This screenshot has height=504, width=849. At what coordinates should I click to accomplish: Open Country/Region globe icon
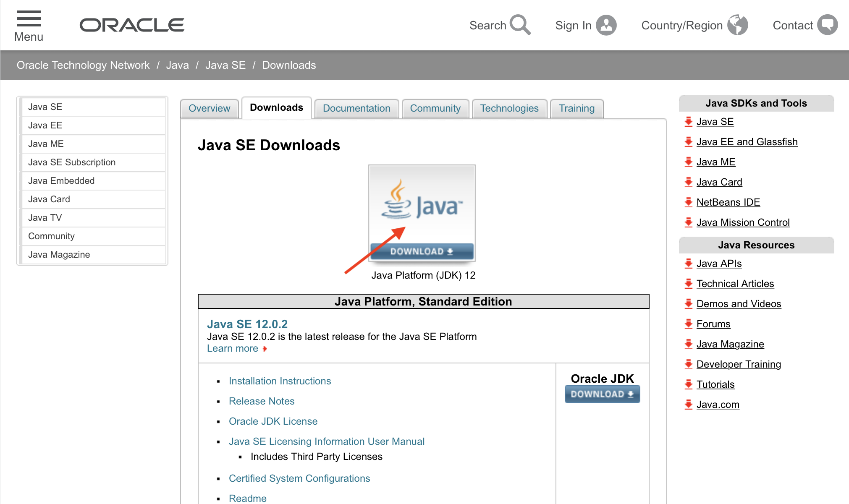tap(738, 25)
